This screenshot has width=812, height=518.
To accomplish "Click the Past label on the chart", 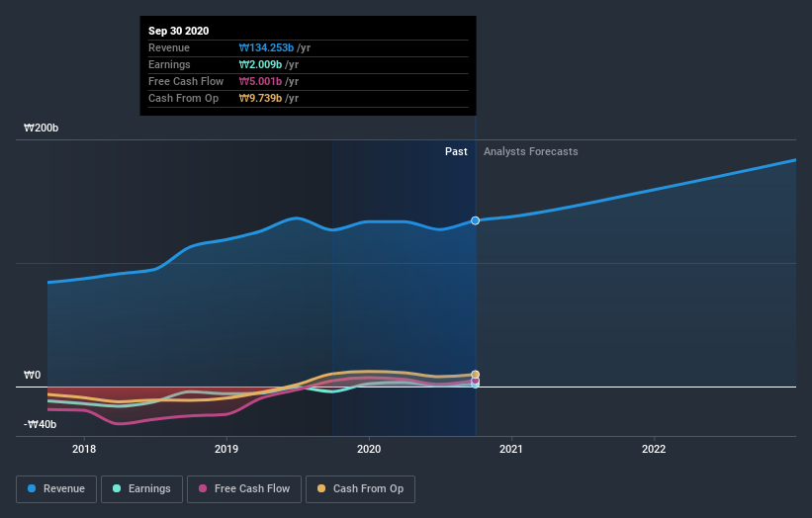I will click(456, 151).
